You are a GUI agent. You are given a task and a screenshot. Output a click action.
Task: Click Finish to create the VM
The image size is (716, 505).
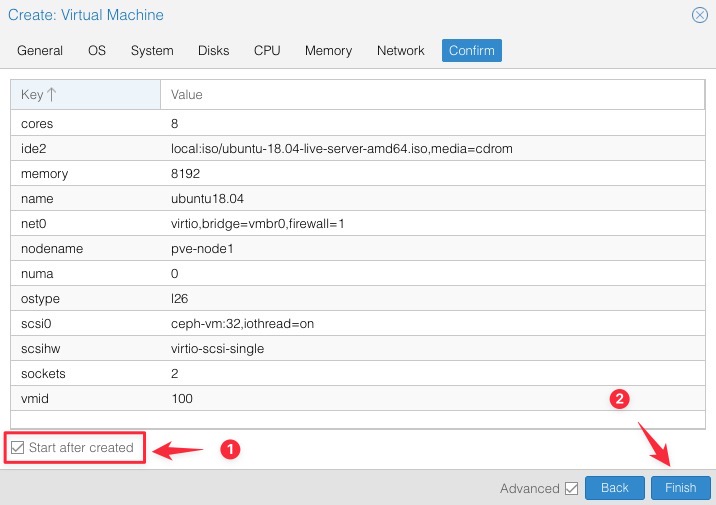pyautogui.click(x=680, y=488)
